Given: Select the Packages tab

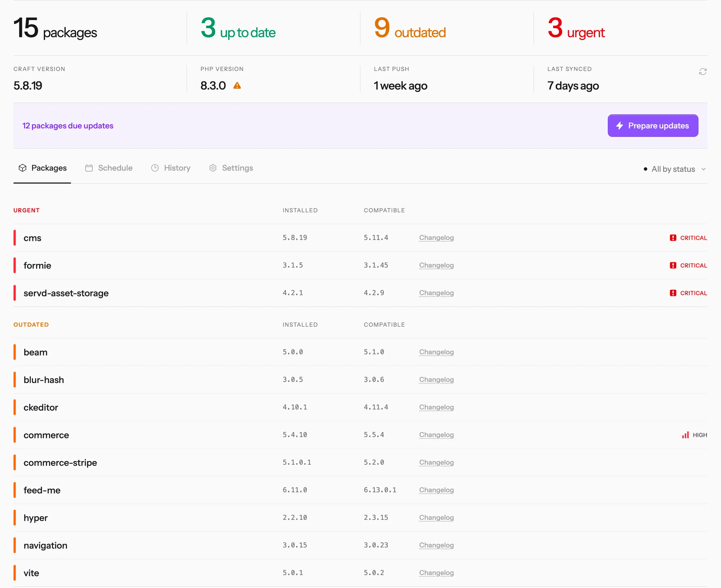Looking at the screenshot, I should point(43,168).
